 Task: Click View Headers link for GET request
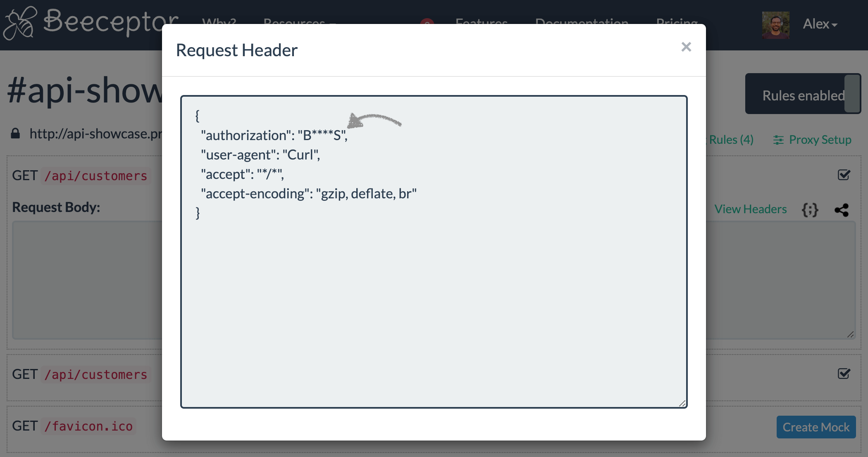click(x=750, y=208)
